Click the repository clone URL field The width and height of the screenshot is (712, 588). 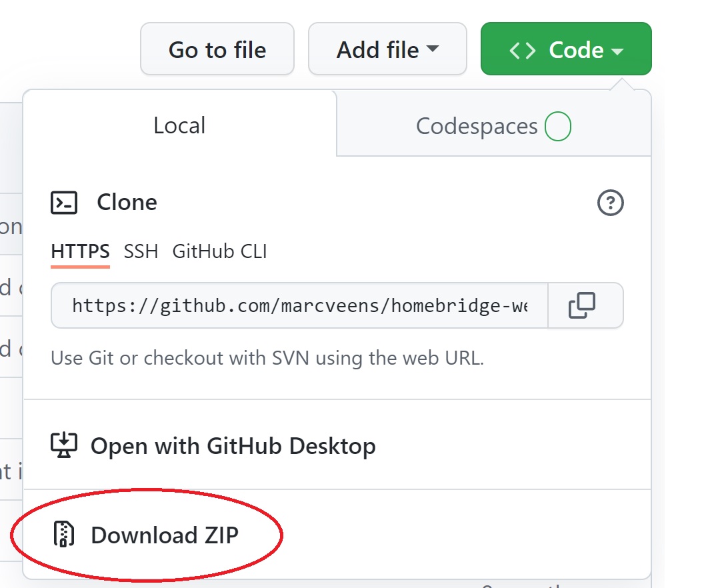pos(300,305)
